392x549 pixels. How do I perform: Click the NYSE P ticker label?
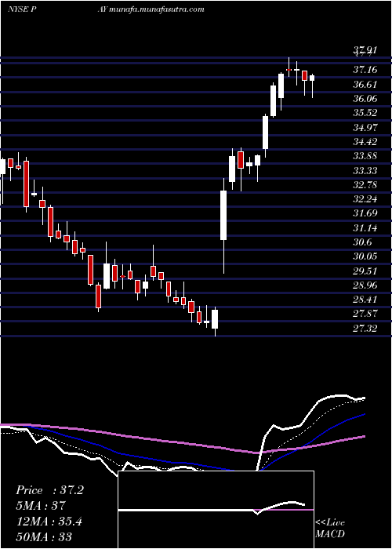point(23,9)
